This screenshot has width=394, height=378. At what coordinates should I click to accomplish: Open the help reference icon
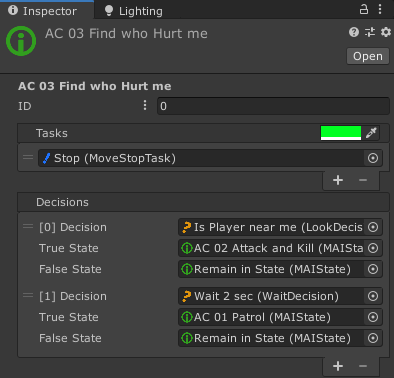click(x=354, y=32)
